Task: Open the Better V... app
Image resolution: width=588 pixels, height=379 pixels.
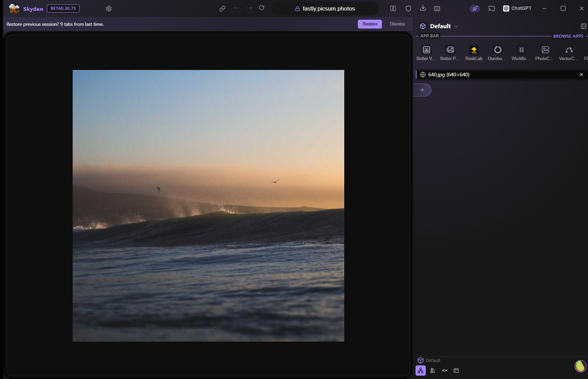Action: [426, 53]
